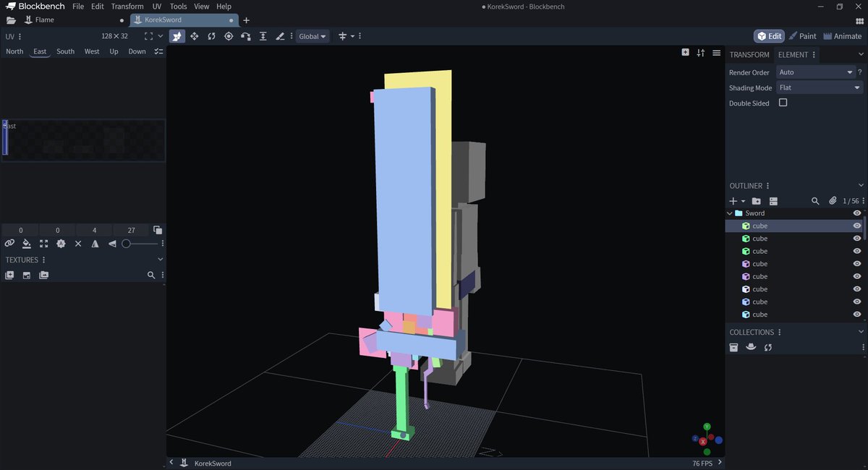Image resolution: width=868 pixels, height=470 pixels.
Task: Select the South UV face
Action: 66,51
